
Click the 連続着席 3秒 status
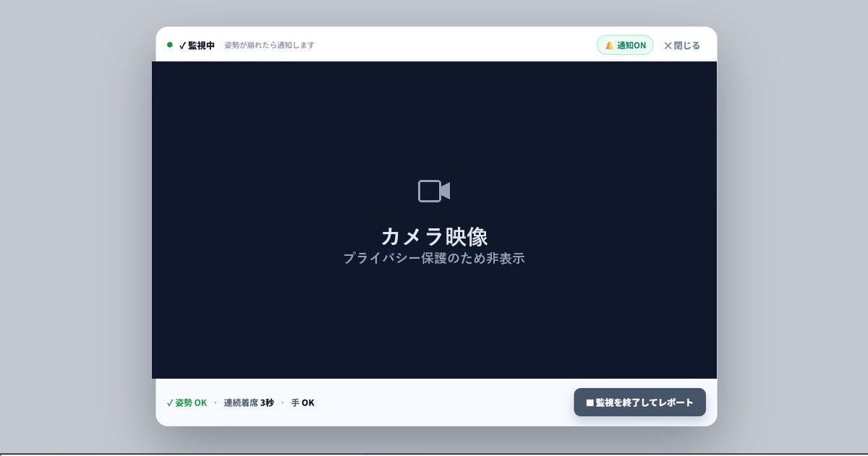249,403
